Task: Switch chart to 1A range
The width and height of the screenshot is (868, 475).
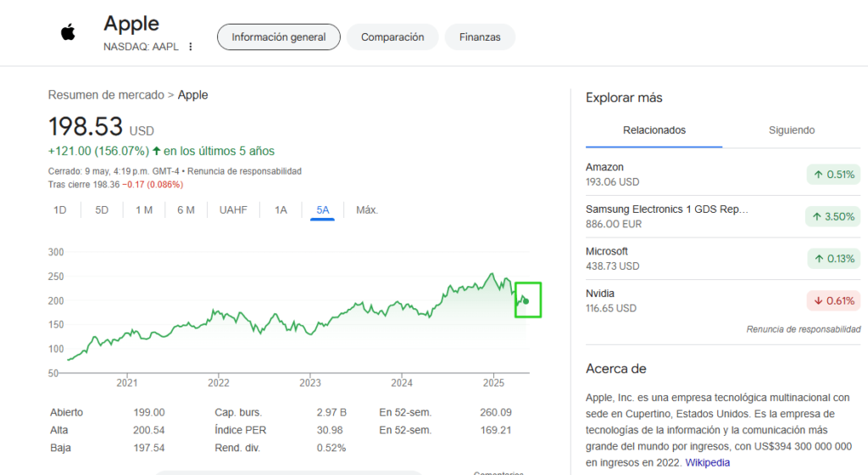Action: point(281,210)
